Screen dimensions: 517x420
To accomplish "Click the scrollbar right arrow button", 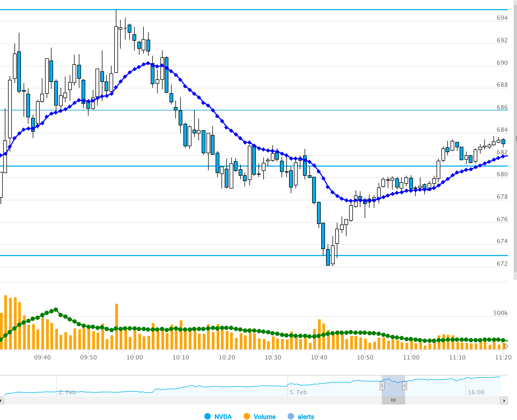I will coord(504,401).
